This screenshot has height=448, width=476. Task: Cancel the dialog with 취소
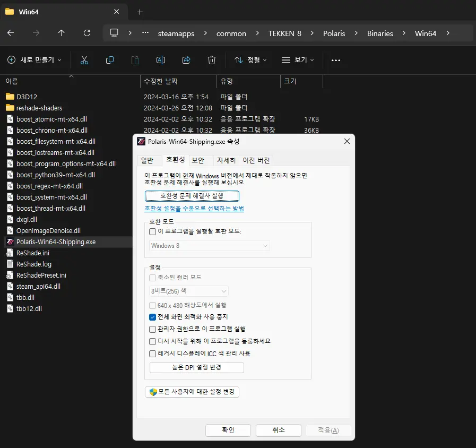point(279,430)
